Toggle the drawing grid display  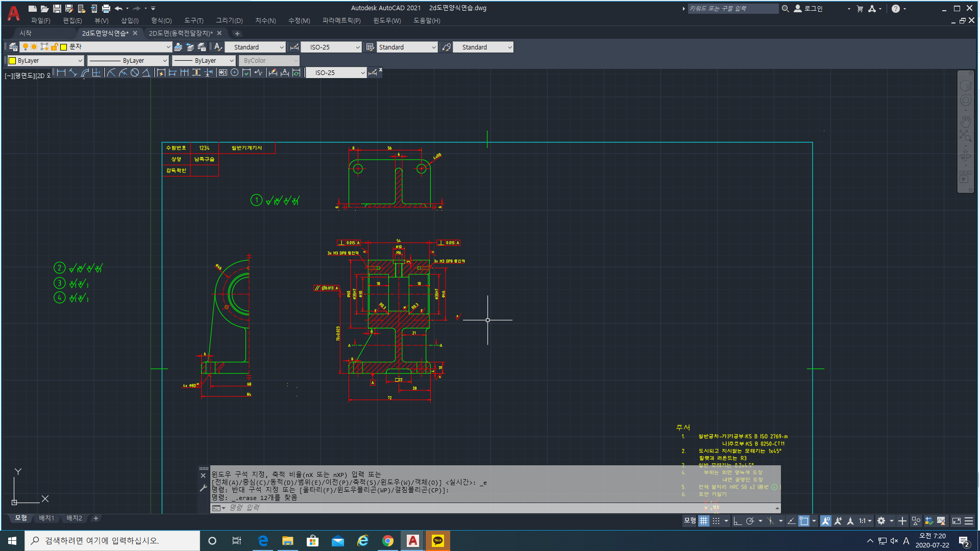[704, 521]
